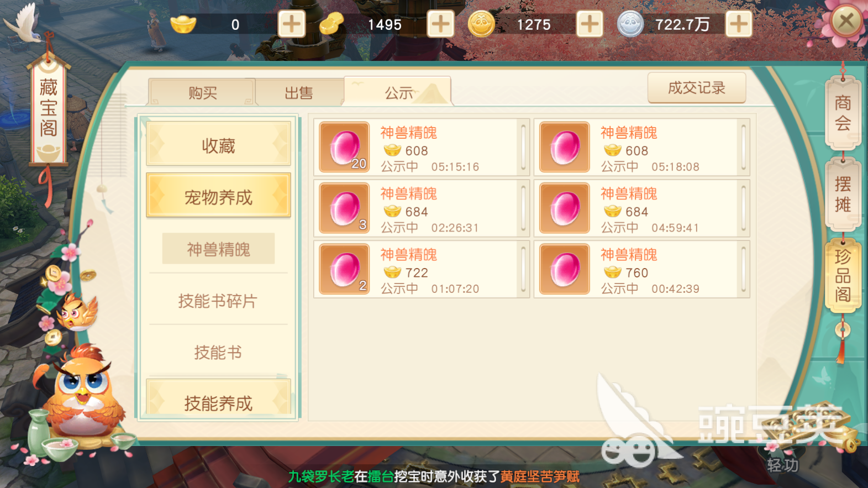Viewport: 868px width, 488px height.
Task: Open the 商会 side banner
Action: click(x=843, y=113)
